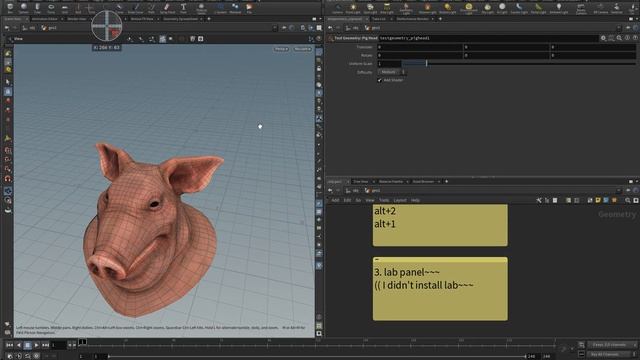Click the sticky note icon in network toolbar

(x=598, y=200)
